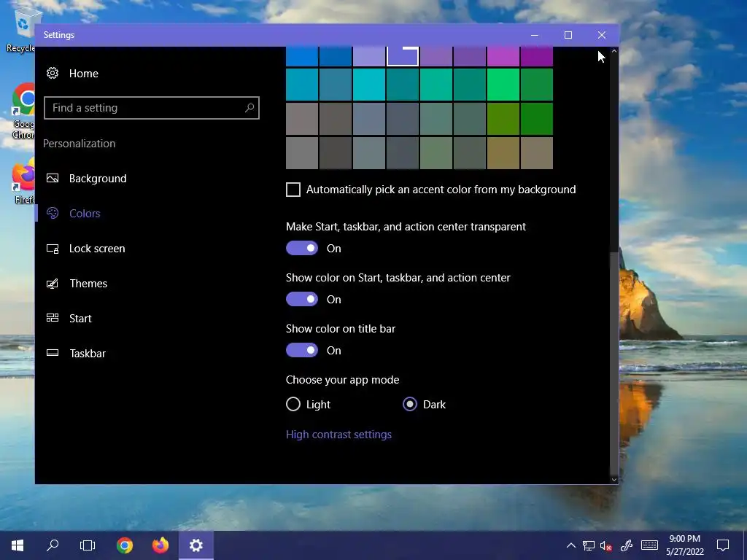This screenshot has width=747, height=560.
Task: Select the Colors palette icon
Action: pyautogui.click(x=53, y=214)
